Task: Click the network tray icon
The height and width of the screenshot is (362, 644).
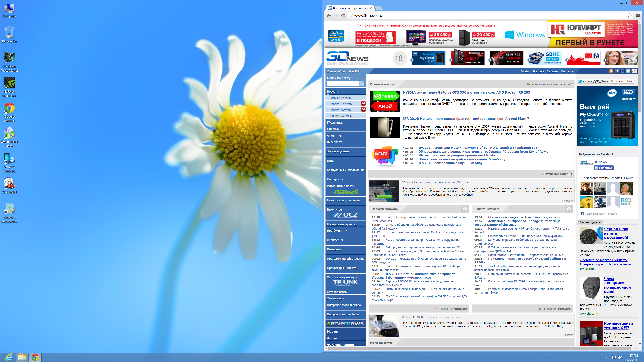Action: (614, 357)
